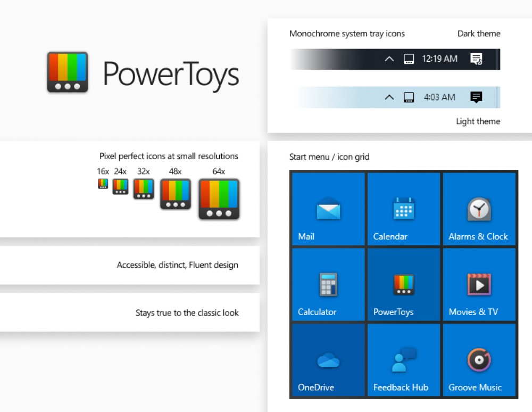Viewport: 532px width, 412px height.
Task: Click the 12:19 AM clock
Action: [x=440, y=59]
